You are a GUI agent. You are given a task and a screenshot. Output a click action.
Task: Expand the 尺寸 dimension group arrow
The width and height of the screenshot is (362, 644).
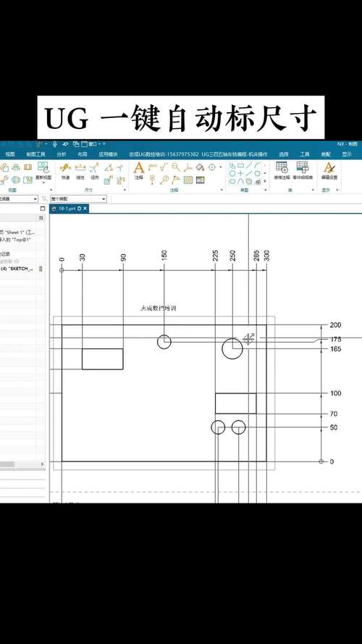pyautogui.click(x=125, y=191)
